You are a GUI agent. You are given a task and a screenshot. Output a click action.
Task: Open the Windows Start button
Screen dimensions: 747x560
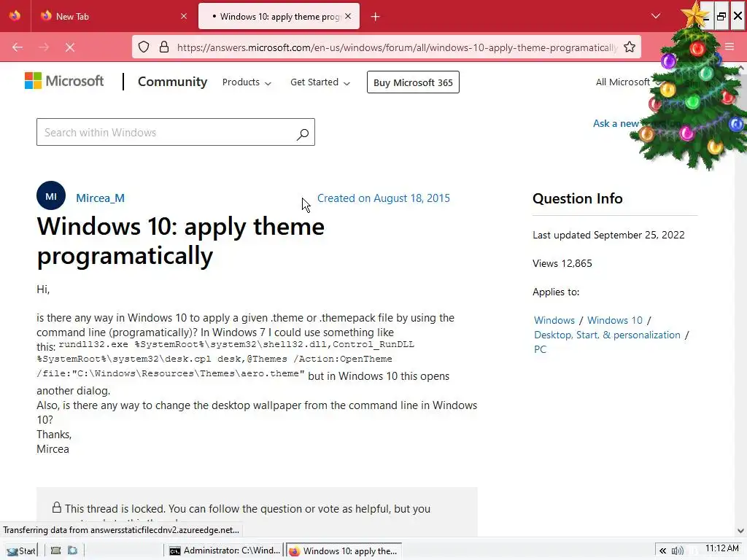click(x=21, y=551)
